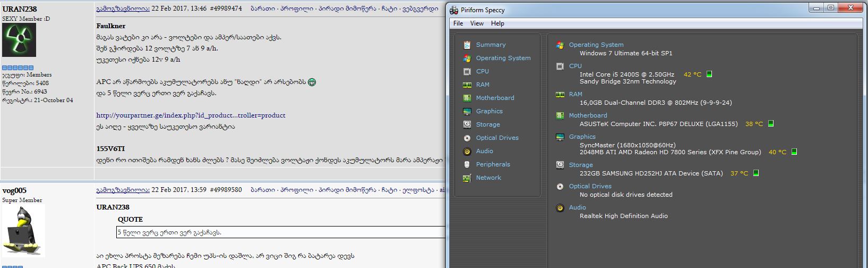Viewport: 868px width, 268px height.
Task: Click URAN238's green radiation avatar
Action: click(x=19, y=40)
